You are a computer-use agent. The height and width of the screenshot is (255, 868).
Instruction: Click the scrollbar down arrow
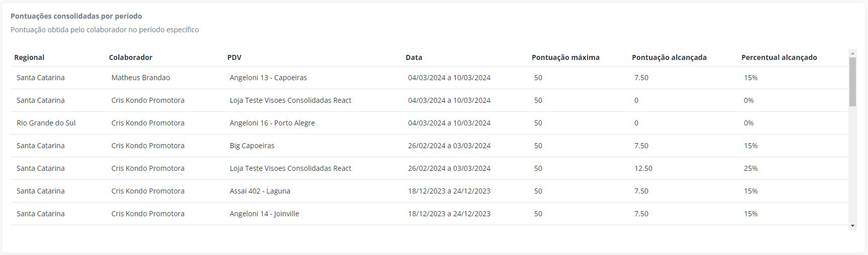click(x=852, y=226)
